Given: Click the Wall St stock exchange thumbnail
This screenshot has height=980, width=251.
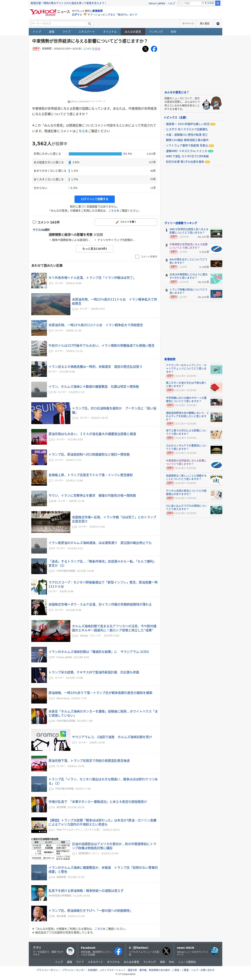Looking at the screenshot, I should (51, 522).
